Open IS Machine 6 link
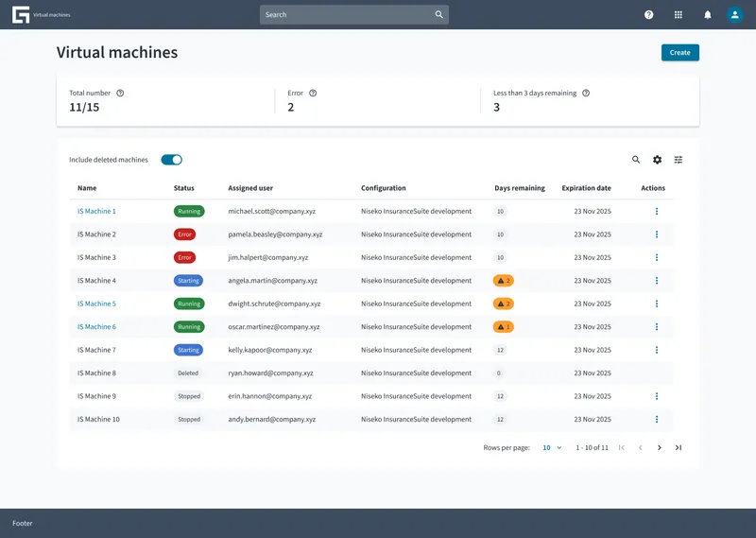This screenshot has width=756, height=538. pos(96,327)
